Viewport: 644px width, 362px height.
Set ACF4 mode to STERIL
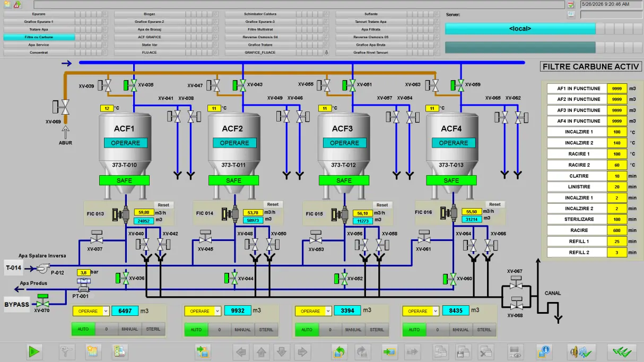pyautogui.click(x=484, y=329)
